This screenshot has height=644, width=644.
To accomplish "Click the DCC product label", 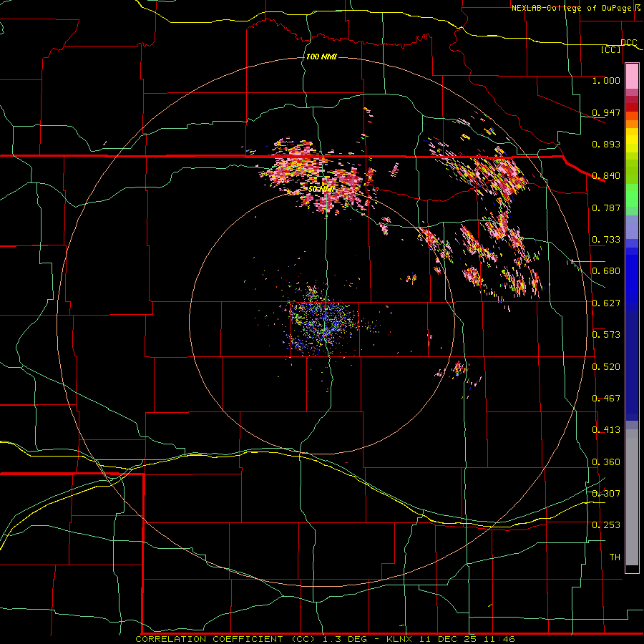I will (628, 42).
